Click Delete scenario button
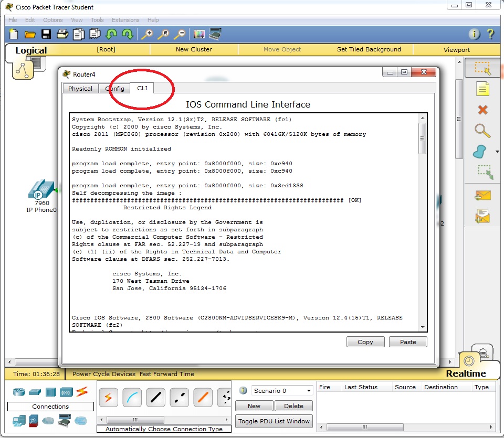The height and width of the screenshot is (438, 504). [293, 406]
